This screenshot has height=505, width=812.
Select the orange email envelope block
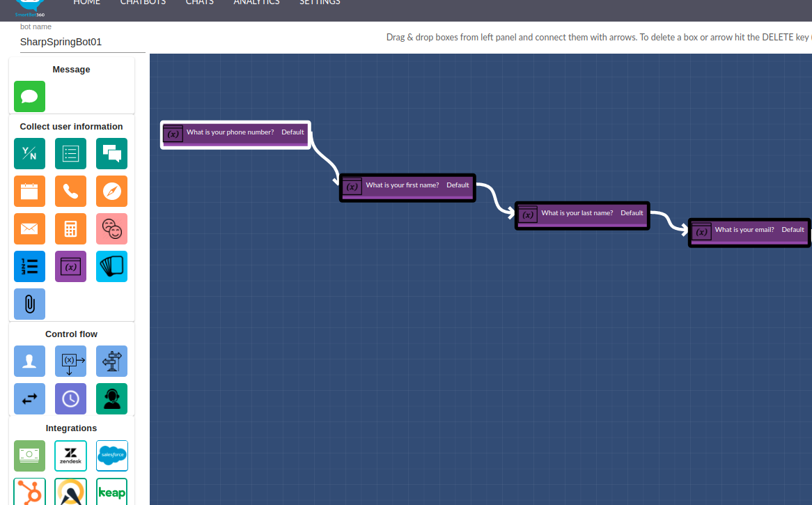tap(29, 228)
